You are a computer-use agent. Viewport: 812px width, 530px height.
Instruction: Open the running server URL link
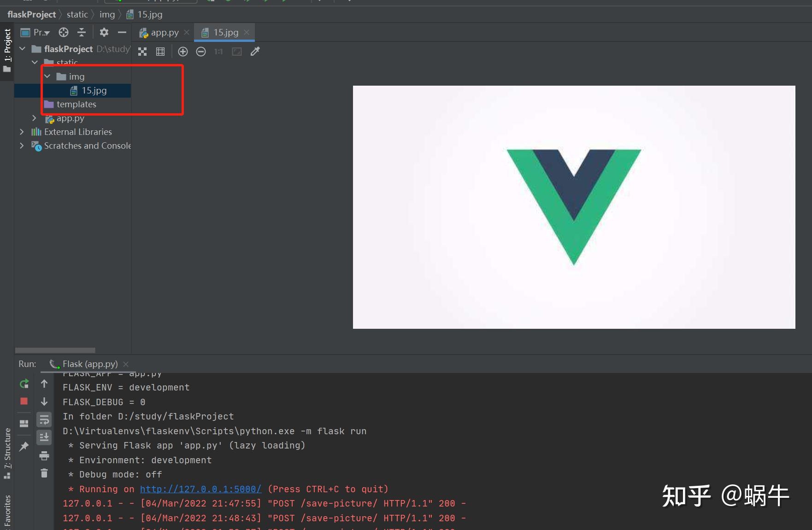tap(200, 489)
